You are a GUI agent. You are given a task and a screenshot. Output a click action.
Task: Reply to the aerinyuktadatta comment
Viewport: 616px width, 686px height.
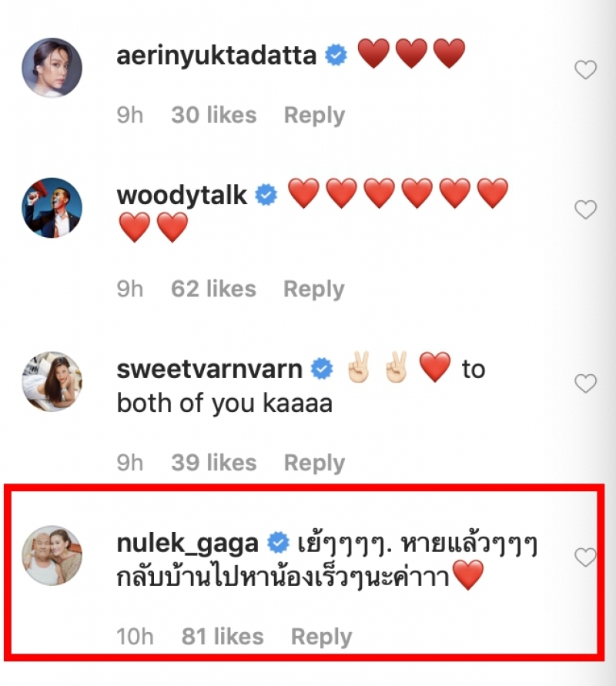pyautogui.click(x=314, y=115)
